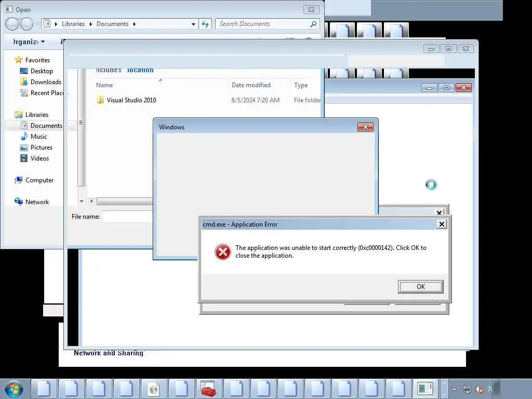
Task: Close the Windows dialog box
Action: (365, 127)
